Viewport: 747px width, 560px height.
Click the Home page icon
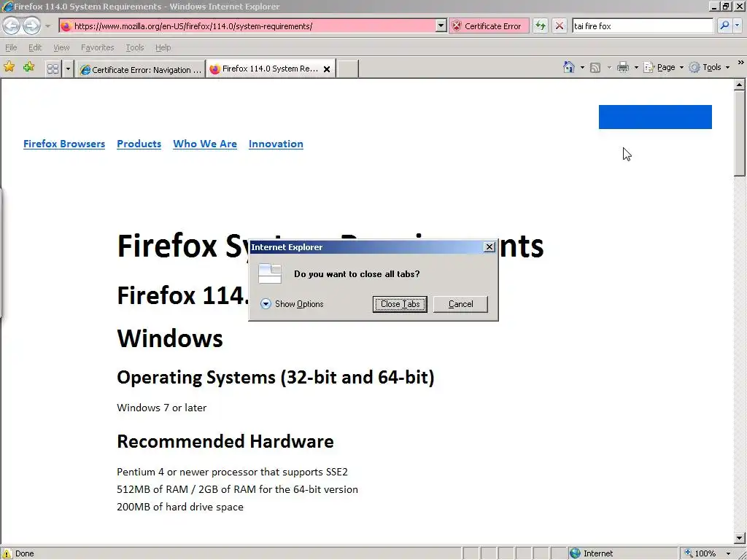569,67
